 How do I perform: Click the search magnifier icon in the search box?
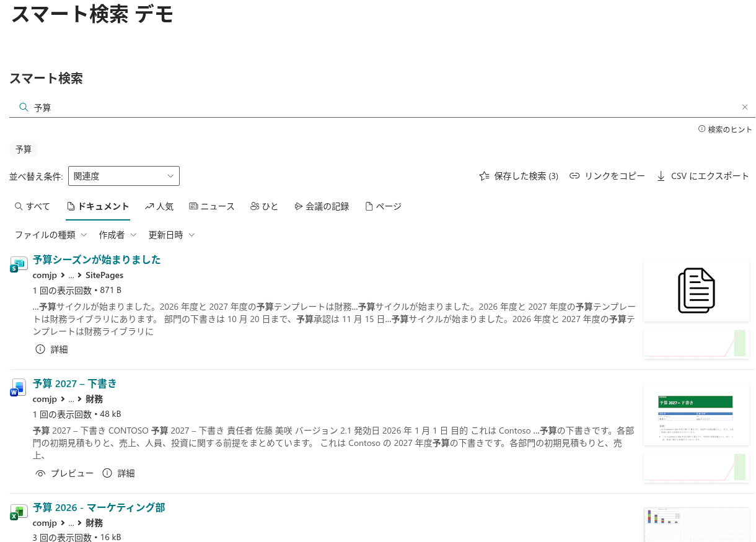24,107
